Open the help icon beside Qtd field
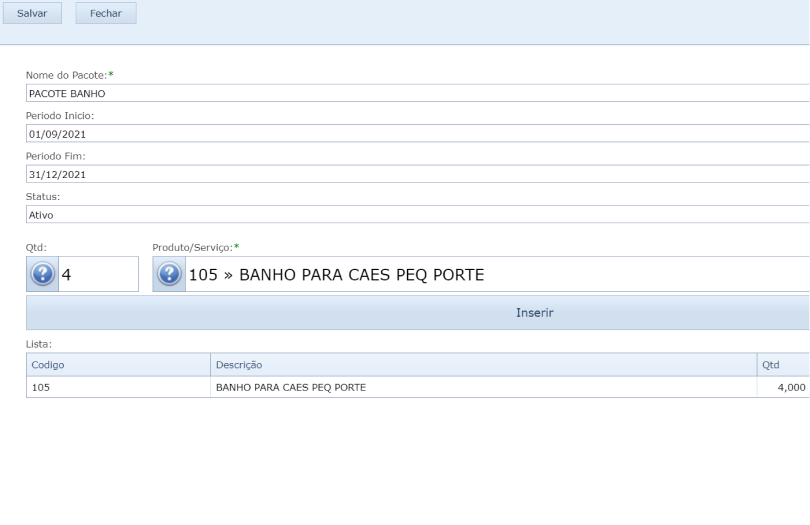Viewport: 810px width, 525px height. tap(42, 274)
